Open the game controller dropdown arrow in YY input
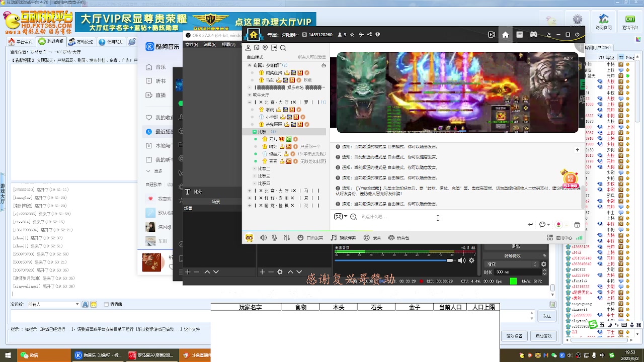This screenshot has width=644, height=362. [346, 217]
